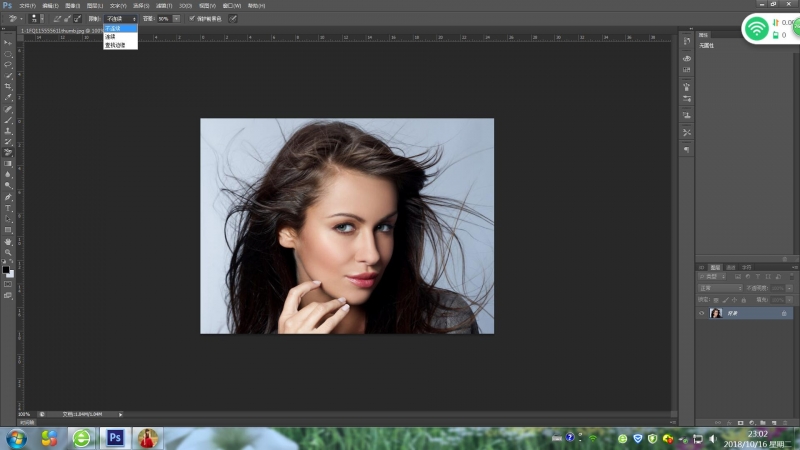Choose 查找边缘 from the open limits list
This screenshot has width=800, height=450.
coord(115,45)
